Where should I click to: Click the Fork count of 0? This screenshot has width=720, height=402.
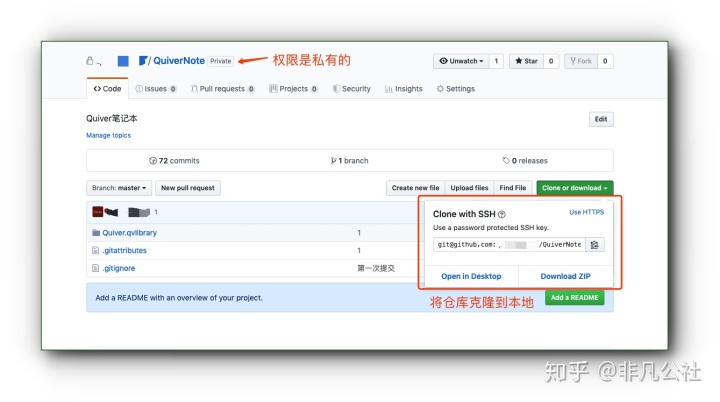[x=605, y=61]
